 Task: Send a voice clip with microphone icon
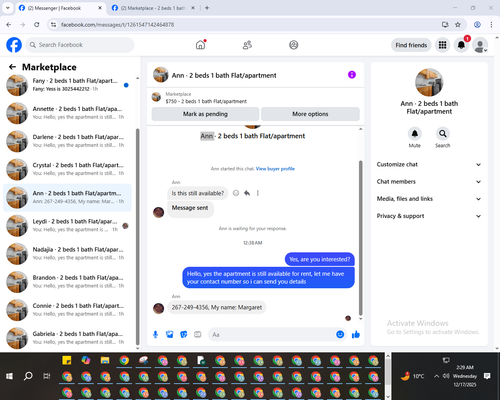point(155,334)
